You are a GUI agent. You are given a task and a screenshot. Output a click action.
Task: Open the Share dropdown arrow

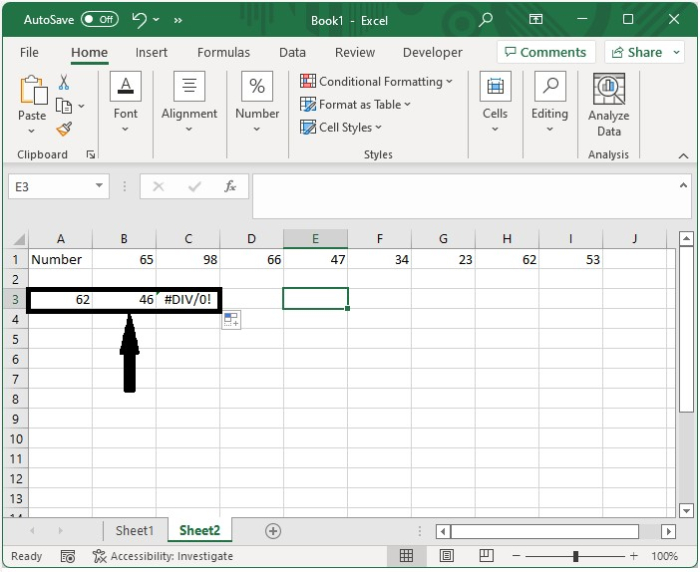pos(677,52)
